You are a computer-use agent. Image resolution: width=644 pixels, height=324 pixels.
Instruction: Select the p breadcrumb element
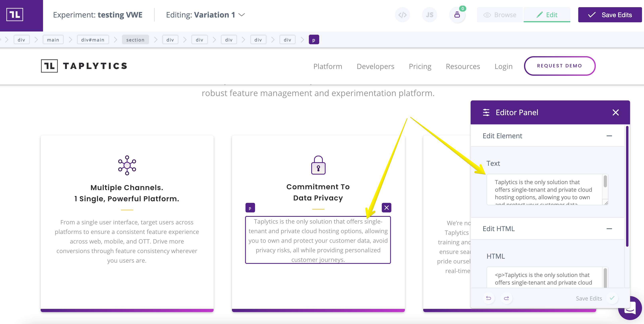[x=314, y=39]
